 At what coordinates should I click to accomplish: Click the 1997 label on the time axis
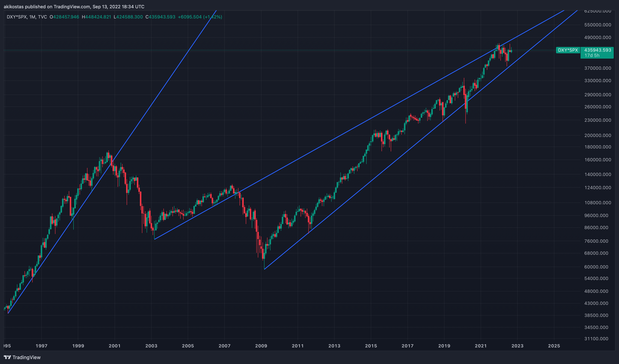click(x=41, y=346)
